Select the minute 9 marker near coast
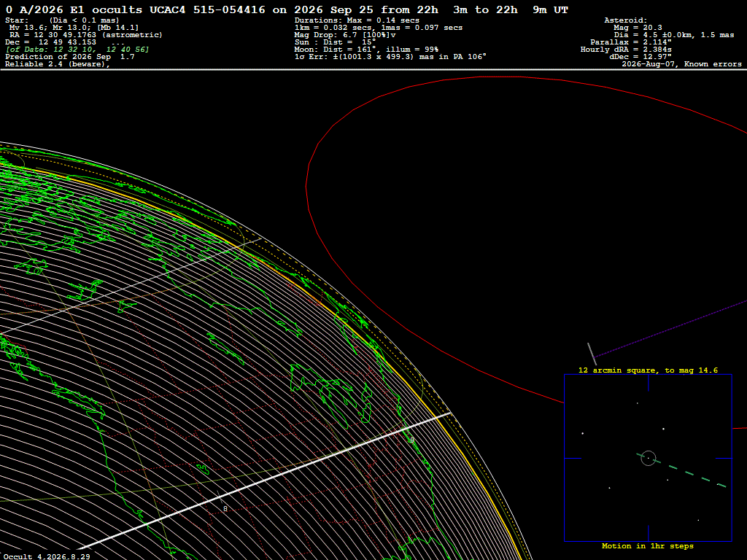This screenshot has height=560, width=747. (412, 440)
